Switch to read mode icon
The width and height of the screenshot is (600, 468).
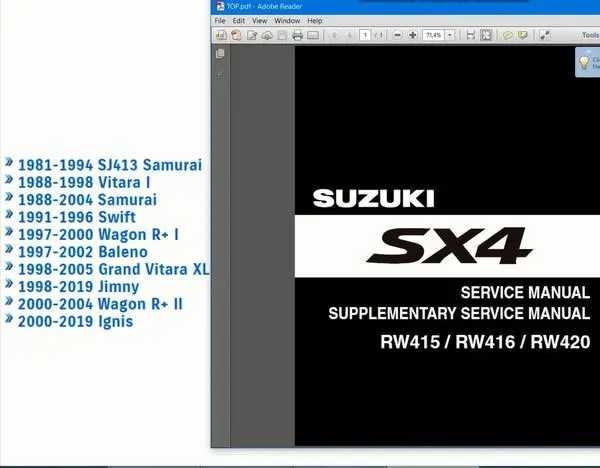545,35
